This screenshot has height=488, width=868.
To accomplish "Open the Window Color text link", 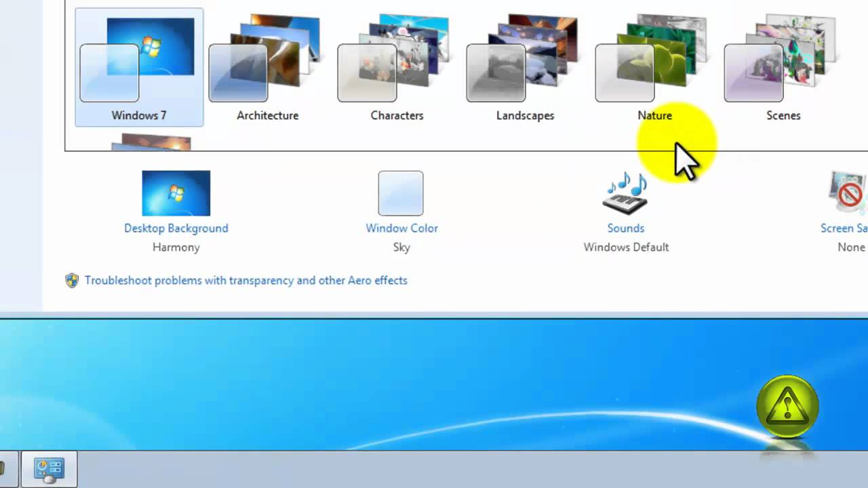I will pos(401,228).
